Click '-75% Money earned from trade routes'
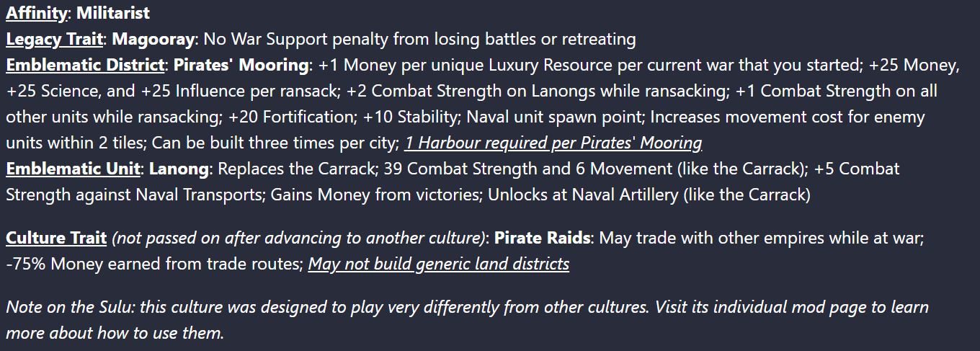Screen dimensions: 980x351 [x=152, y=264]
